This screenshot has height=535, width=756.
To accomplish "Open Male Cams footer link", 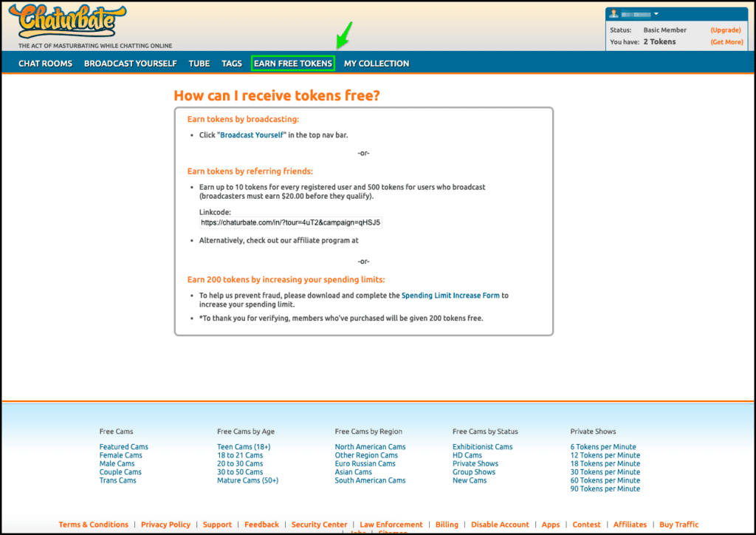I will [x=117, y=463].
